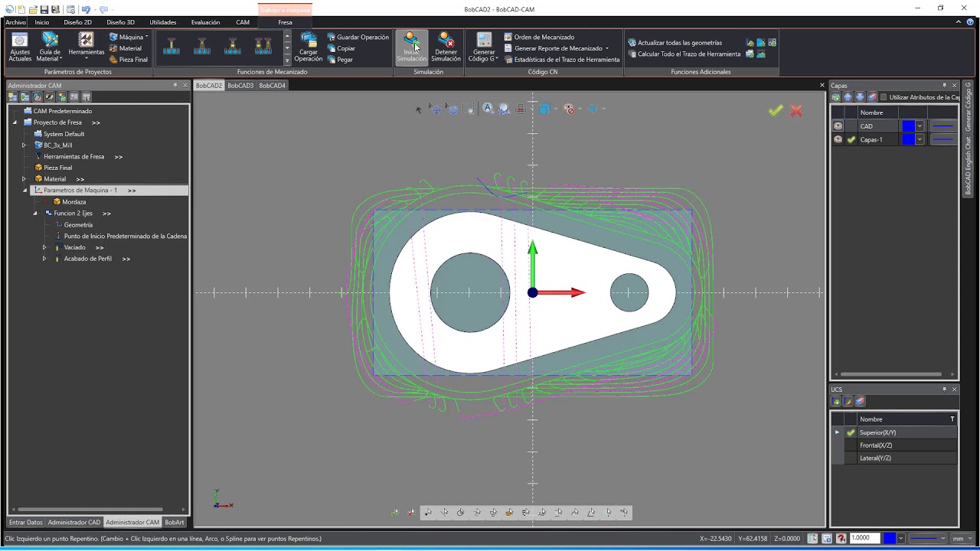This screenshot has width=980, height=551.
Task: Expand the Acabado de Perfil node
Action: point(44,259)
